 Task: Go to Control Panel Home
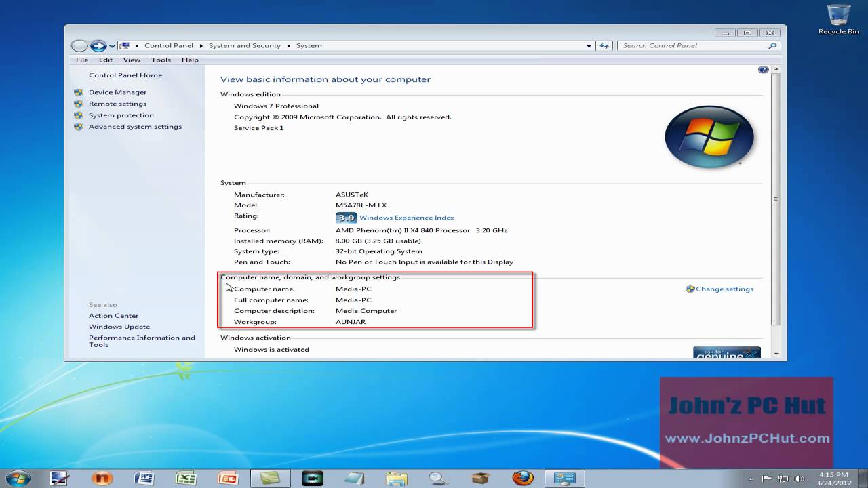point(125,75)
